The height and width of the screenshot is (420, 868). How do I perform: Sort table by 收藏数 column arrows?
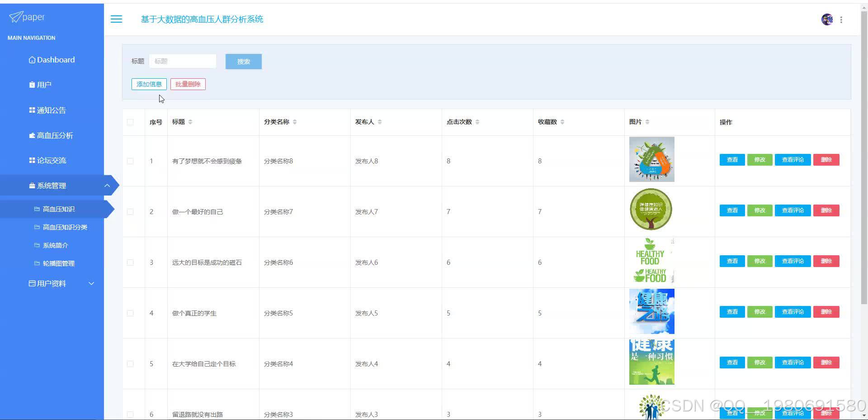[562, 122]
